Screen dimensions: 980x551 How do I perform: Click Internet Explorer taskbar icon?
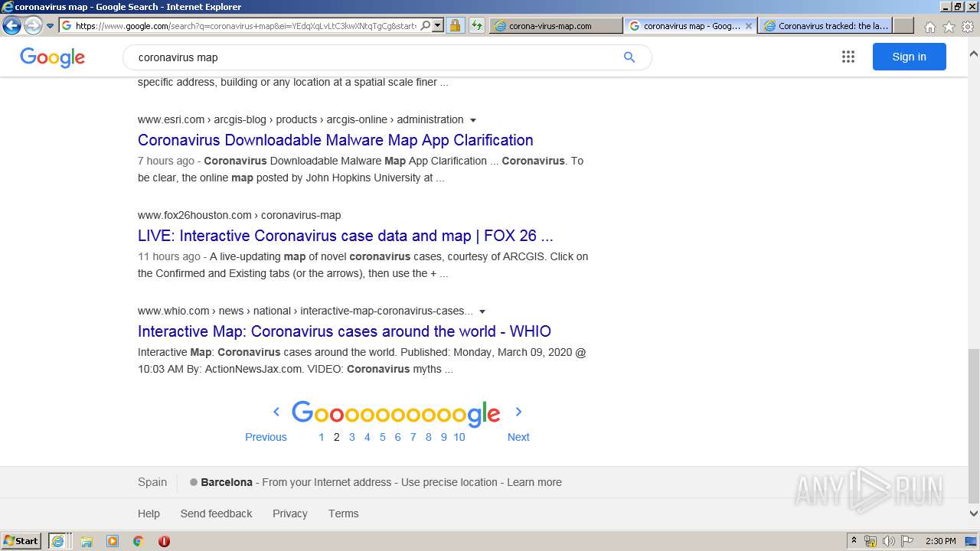click(x=58, y=541)
